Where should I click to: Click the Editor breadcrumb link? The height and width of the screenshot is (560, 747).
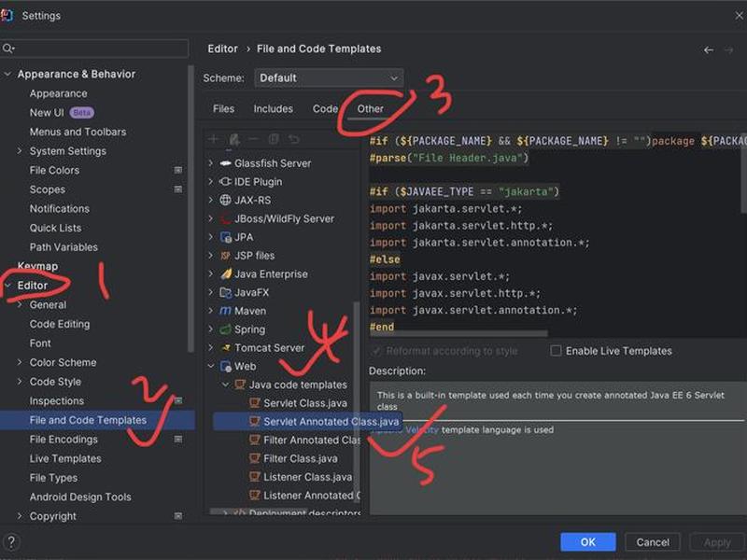(x=222, y=49)
